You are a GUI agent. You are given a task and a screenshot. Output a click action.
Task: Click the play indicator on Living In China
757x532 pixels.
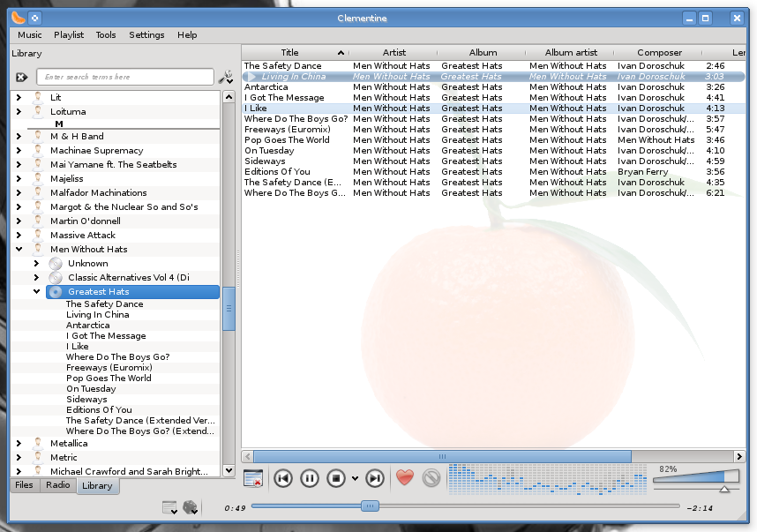(251, 76)
